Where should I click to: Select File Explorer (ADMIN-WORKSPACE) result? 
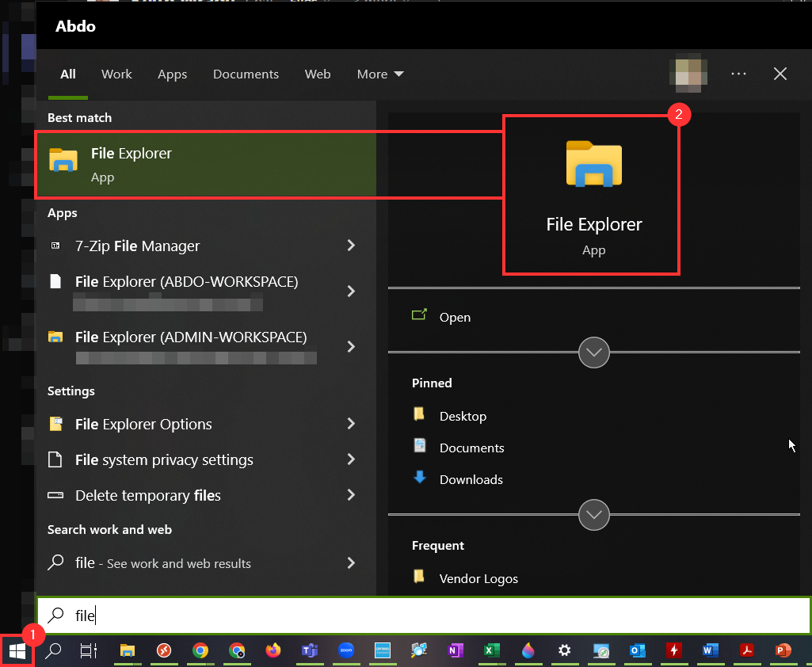(206, 346)
